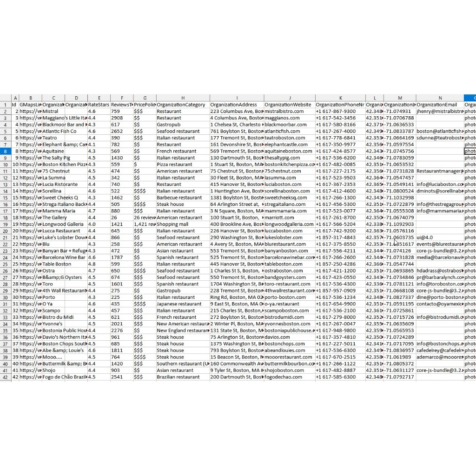The width and height of the screenshot is (476, 476).
Task: Click the address 223 Columbus Ave
Action: (x=237, y=112)
